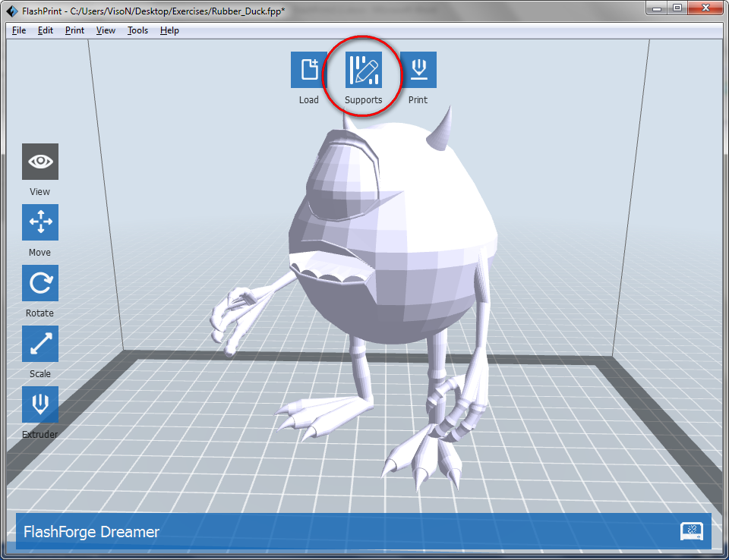729x560 pixels.
Task: Open the Edit menu
Action: click(46, 30)
